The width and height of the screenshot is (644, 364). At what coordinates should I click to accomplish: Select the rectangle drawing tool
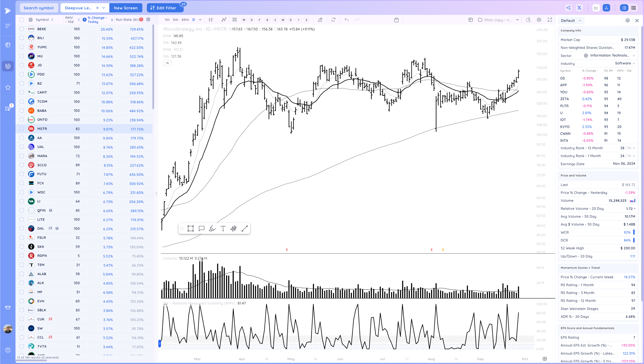190,228
